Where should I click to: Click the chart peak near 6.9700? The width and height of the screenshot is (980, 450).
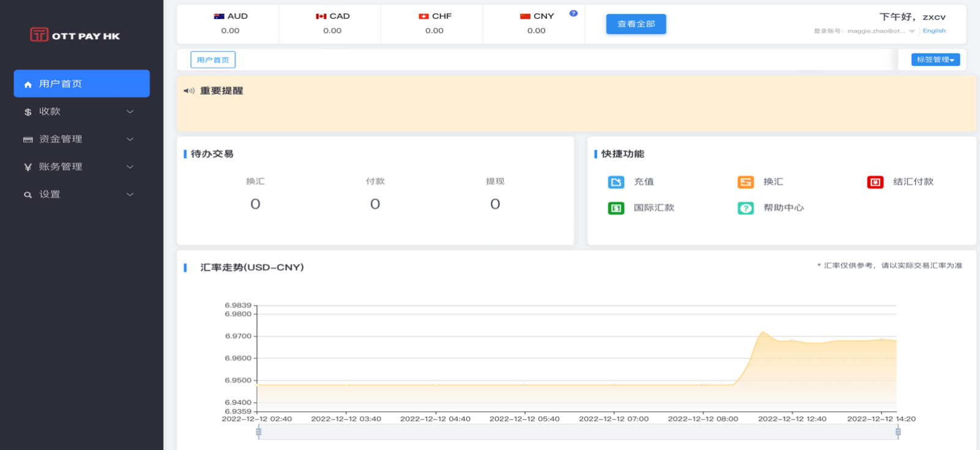pyautogui.click(x=763, y=332)
